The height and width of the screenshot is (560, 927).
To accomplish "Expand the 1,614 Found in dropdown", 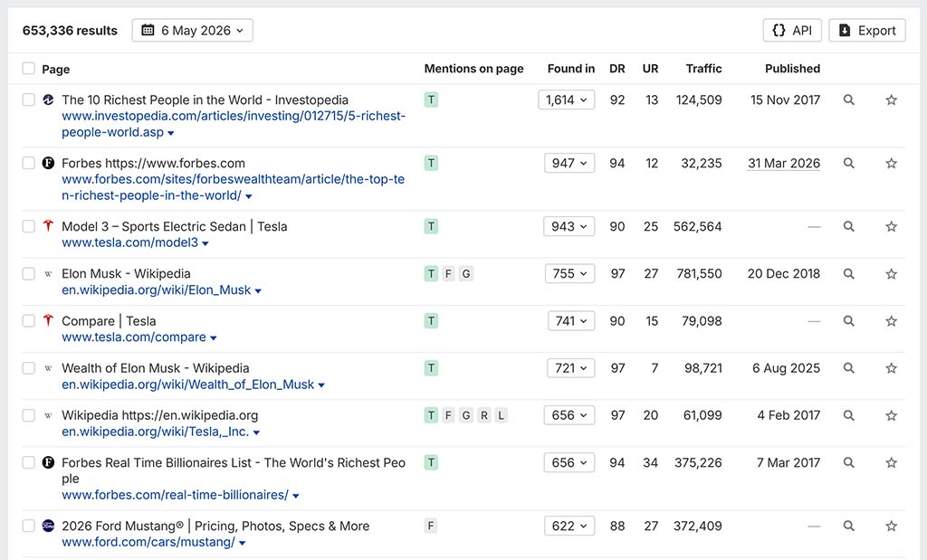I will [x=567, y=100].
